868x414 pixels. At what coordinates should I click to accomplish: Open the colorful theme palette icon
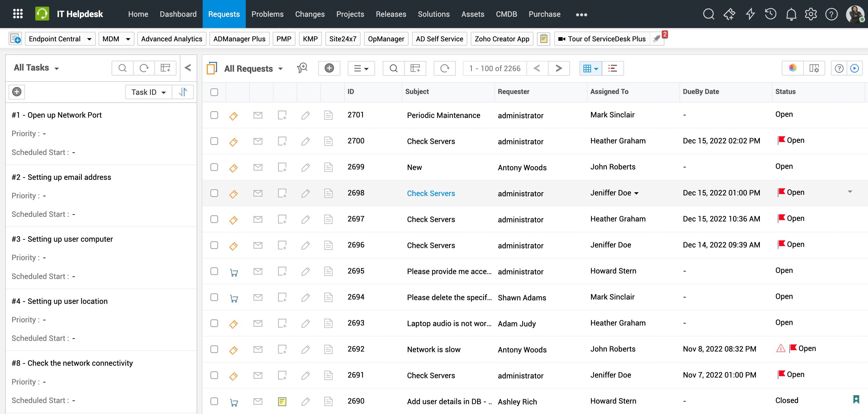coord(793,69)
